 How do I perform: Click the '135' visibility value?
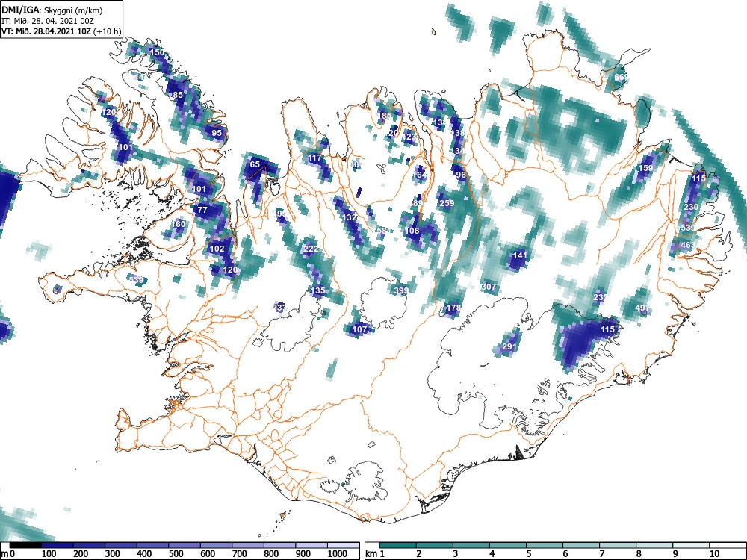(317, 290)
